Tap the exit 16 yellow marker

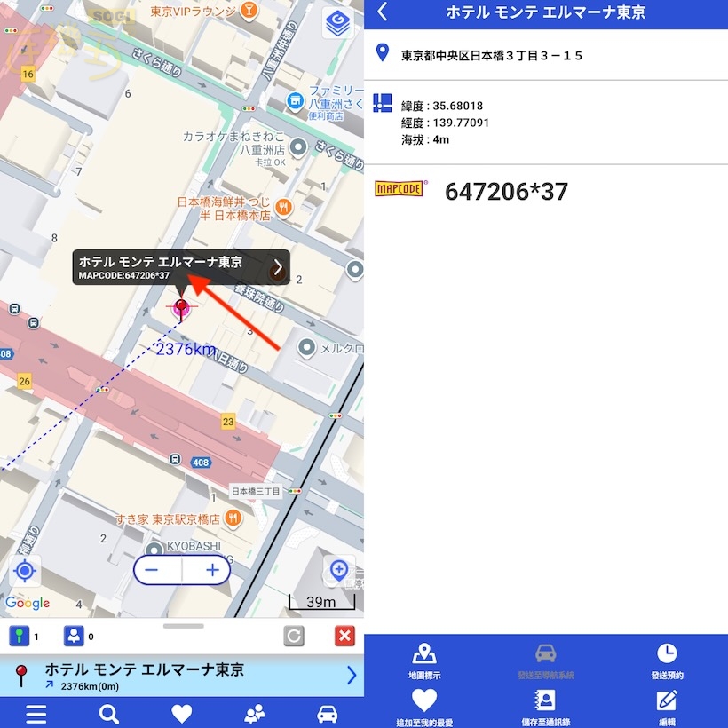pos(28,74)
